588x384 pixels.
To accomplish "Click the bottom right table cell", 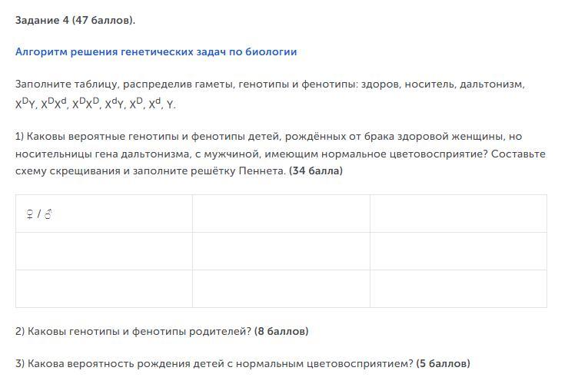I will pos(458,289).
